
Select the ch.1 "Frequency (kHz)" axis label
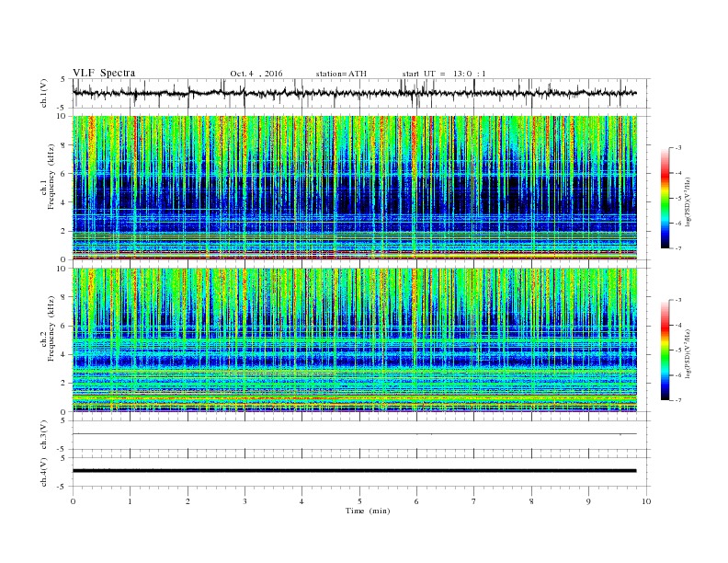coord(51,177)
